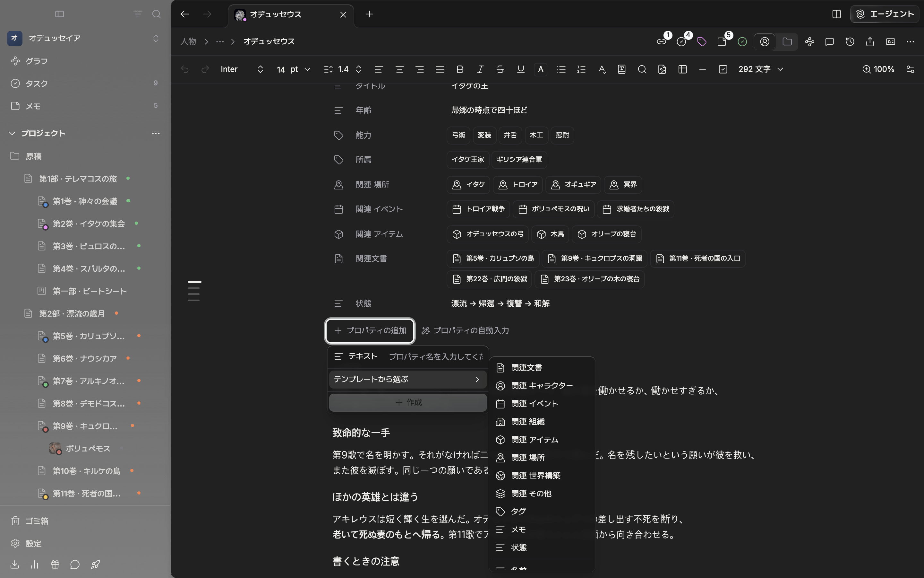Open the pt font size unit dropdown

[300, 69]
